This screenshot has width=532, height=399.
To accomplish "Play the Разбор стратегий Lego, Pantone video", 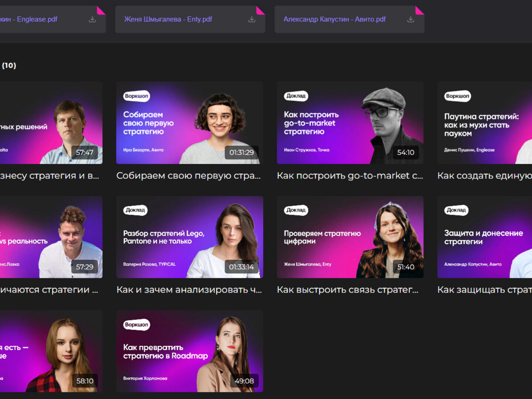I will click(x=190, y=237).
